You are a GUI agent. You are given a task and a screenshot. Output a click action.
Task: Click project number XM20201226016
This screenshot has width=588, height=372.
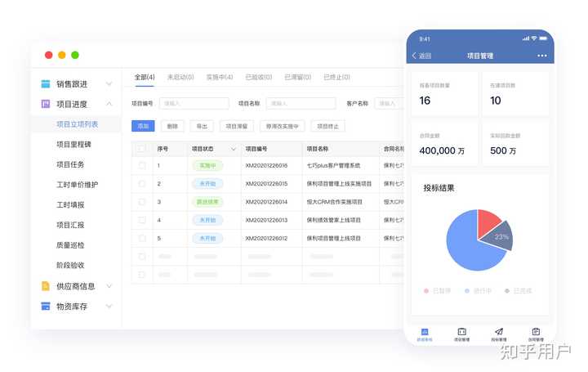[266, 165]
